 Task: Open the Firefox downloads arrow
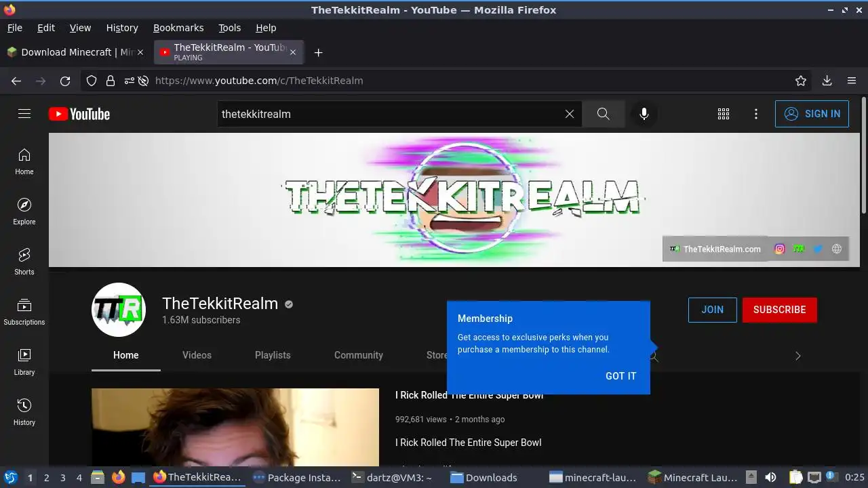(827, 81)
